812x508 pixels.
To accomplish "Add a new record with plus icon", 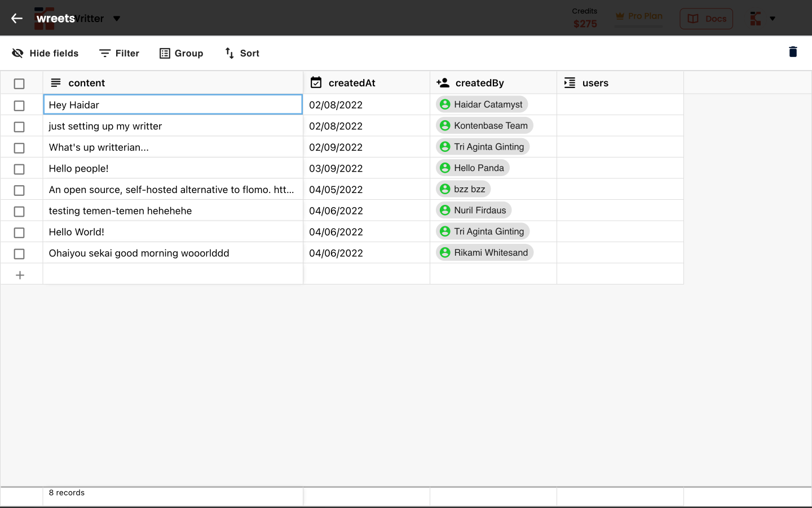I will [20, 275].
